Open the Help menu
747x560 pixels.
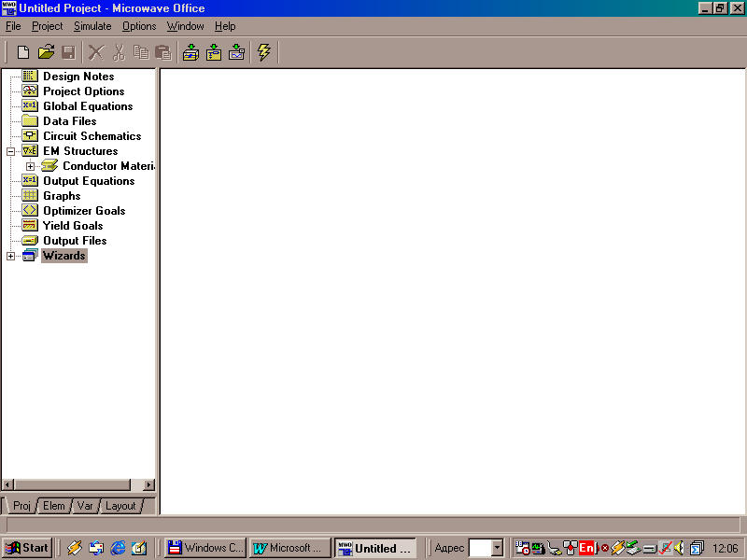(225, 26)
